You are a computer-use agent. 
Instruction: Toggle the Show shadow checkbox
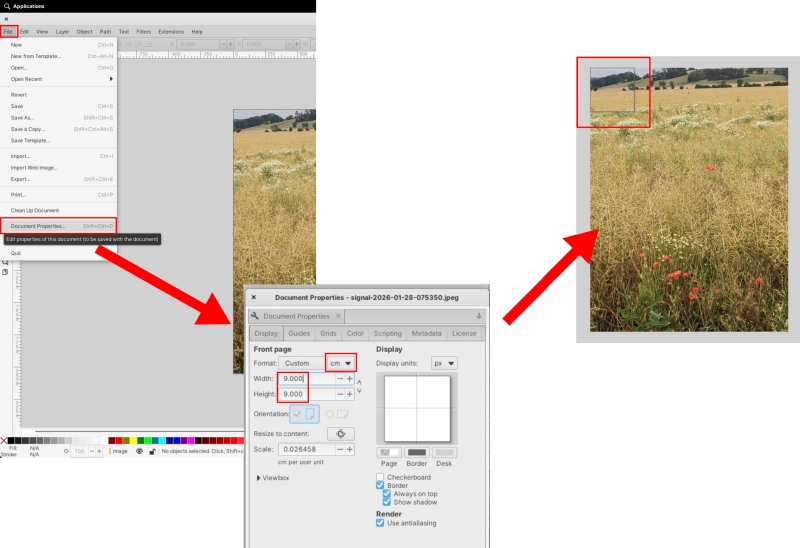coord(387,502)
